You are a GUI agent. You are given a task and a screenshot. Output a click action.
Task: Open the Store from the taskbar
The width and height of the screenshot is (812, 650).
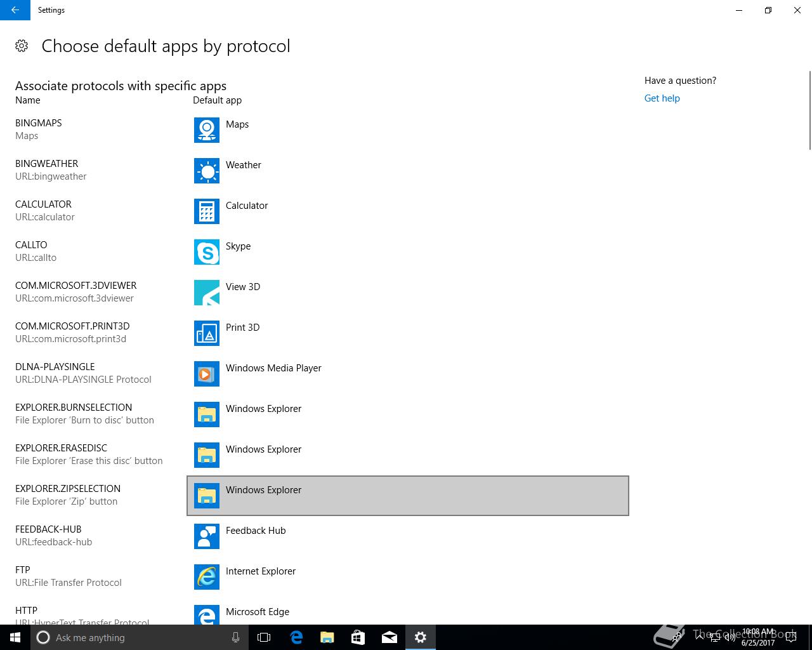point(358,637)
